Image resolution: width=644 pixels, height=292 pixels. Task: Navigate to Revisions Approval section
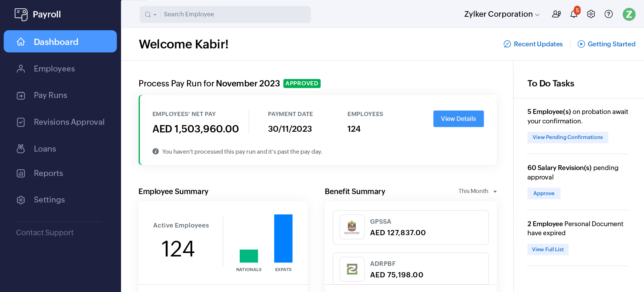point(69,122)
